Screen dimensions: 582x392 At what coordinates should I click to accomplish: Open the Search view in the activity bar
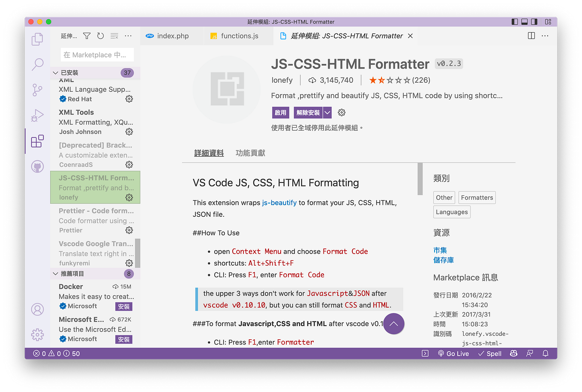point(37,64)
